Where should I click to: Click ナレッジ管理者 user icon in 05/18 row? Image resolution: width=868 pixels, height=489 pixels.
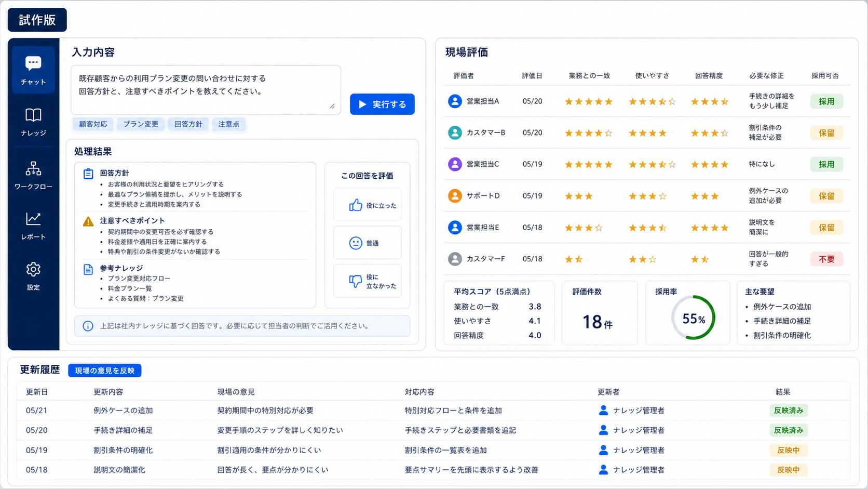tap(603, 470)
